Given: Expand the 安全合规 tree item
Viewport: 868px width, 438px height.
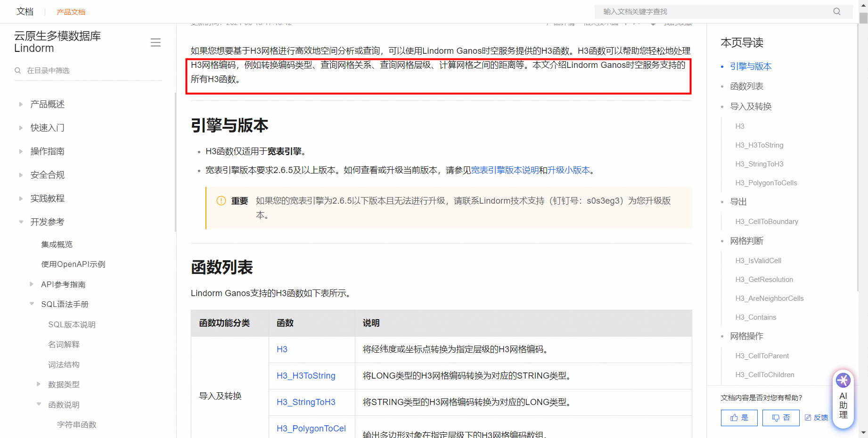Looking at the screenshot, I should (x=21, y=175).
